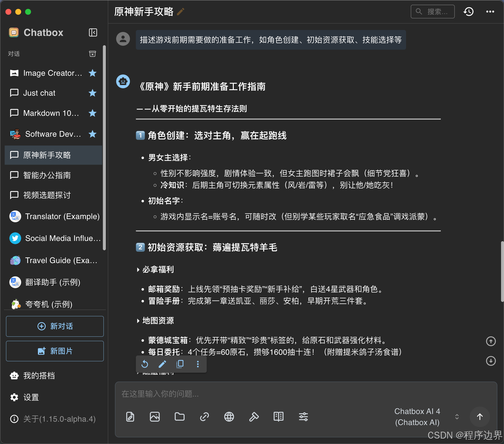Open the Image Creator conversation

coord(53,73)
